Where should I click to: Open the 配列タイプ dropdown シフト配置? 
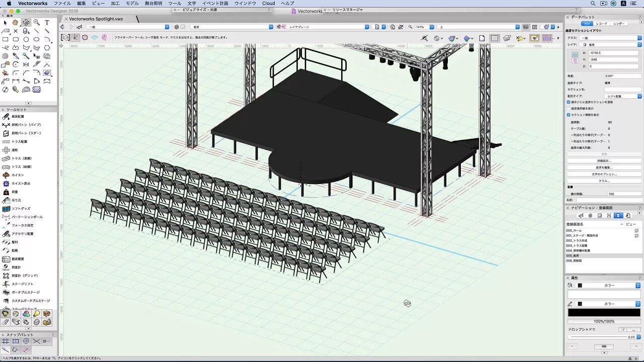pyautogui.click(x=623, y=96)
